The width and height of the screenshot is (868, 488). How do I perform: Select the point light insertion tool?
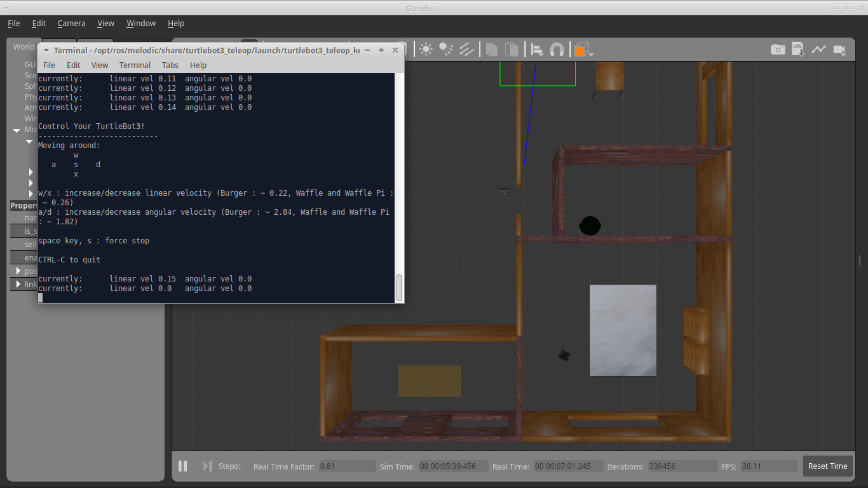[426, 49]
